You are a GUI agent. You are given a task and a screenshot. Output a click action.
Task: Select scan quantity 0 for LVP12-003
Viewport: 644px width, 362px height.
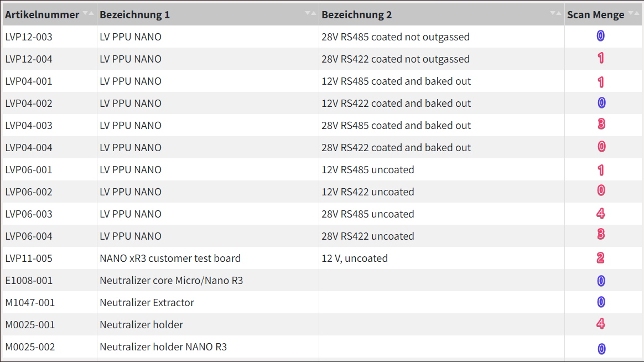[600, 37]
